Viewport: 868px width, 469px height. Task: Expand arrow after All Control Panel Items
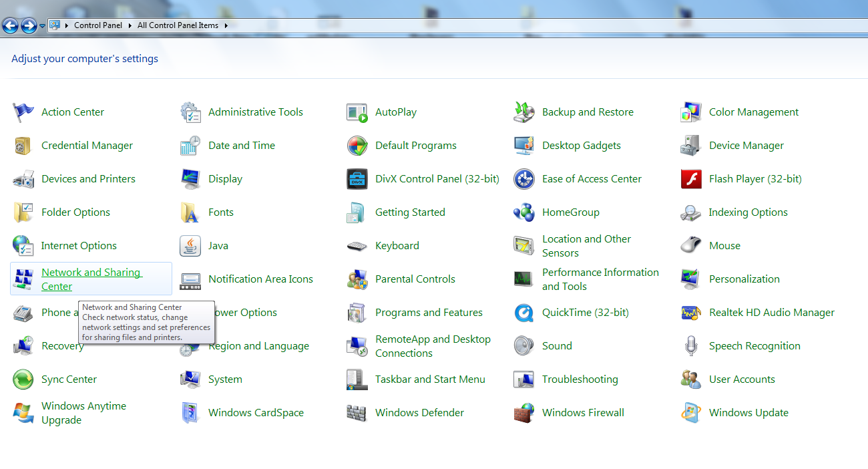226,25
